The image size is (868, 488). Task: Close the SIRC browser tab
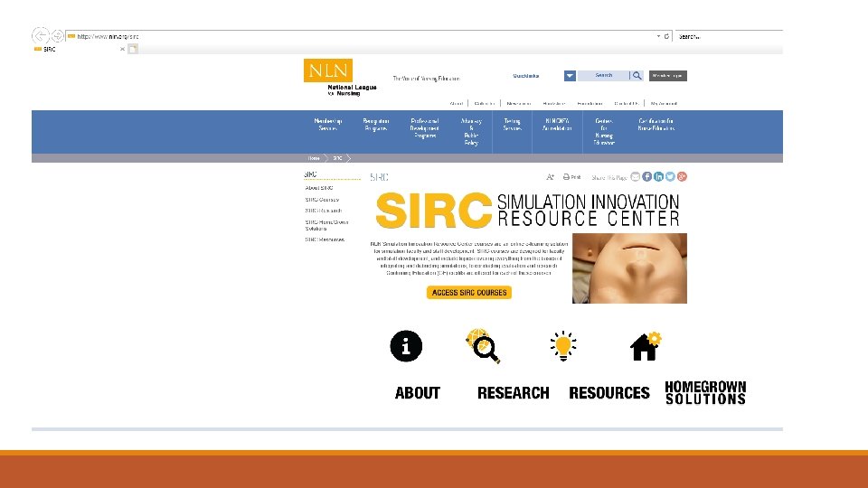point(122,49)
